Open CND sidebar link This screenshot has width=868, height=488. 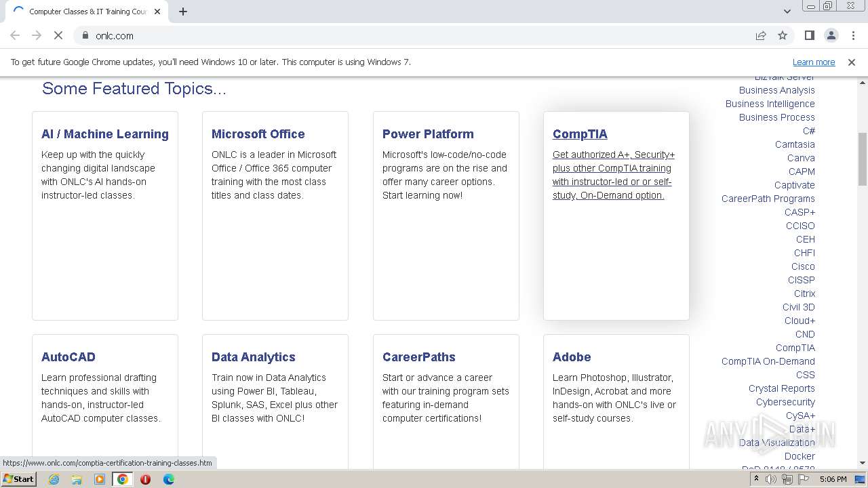pyautogui.click(x=805, y=334)
